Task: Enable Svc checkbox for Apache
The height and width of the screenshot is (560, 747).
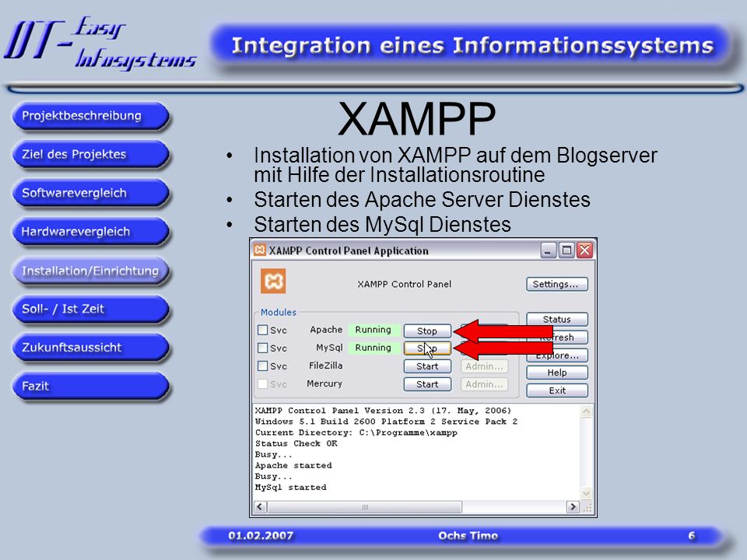Action: pyautogui.click(x=262, y=330)
